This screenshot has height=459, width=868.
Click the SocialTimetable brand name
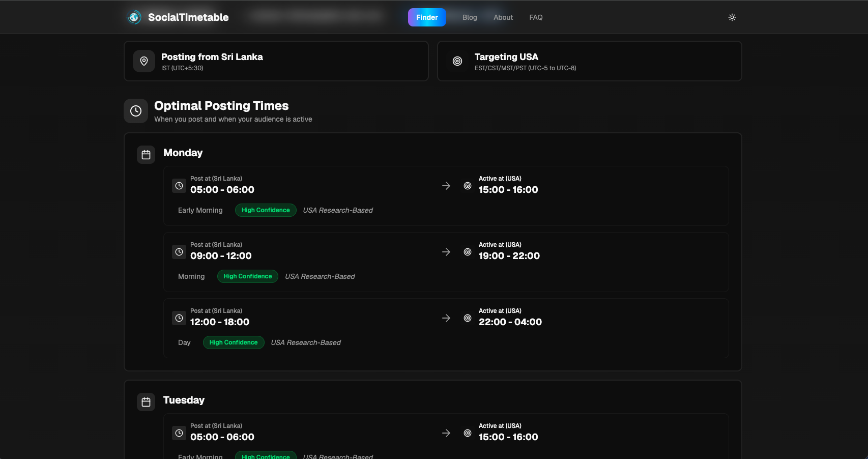(188, 17)
